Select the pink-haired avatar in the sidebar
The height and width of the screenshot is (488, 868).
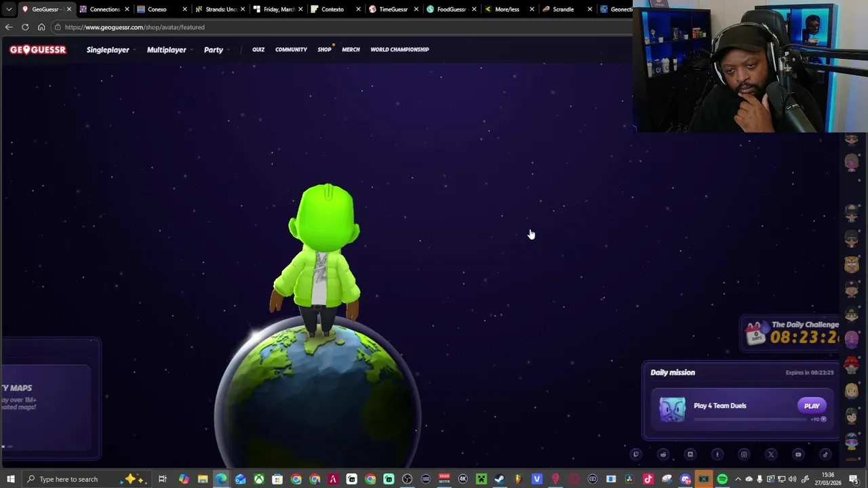coord(852,340)
